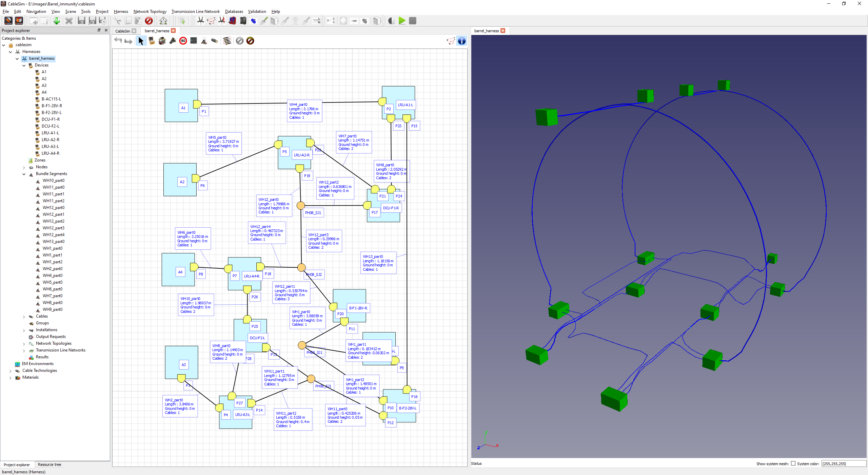Click the red 90 rotate icon
This screenshot has width=868, height=475.
183,41
